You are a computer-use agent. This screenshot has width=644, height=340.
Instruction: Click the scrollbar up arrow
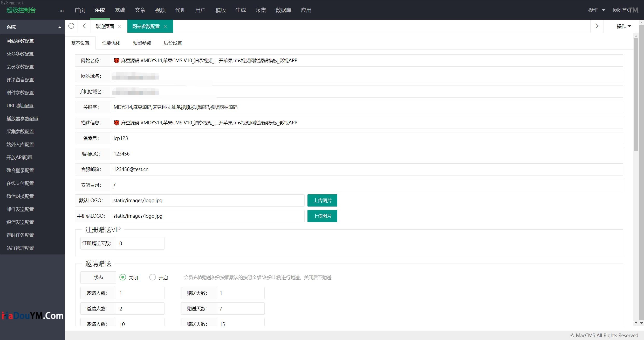point(636,36)
